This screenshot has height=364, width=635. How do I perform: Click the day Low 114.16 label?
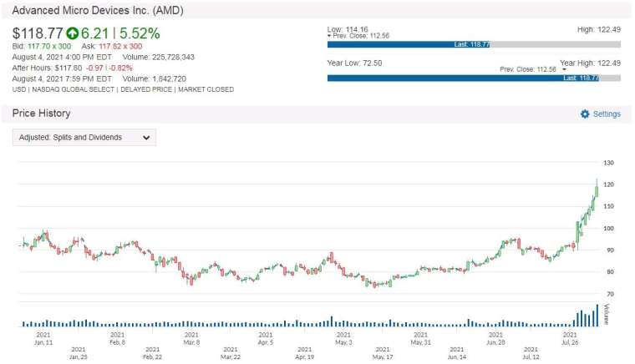[x=348, y=29]
